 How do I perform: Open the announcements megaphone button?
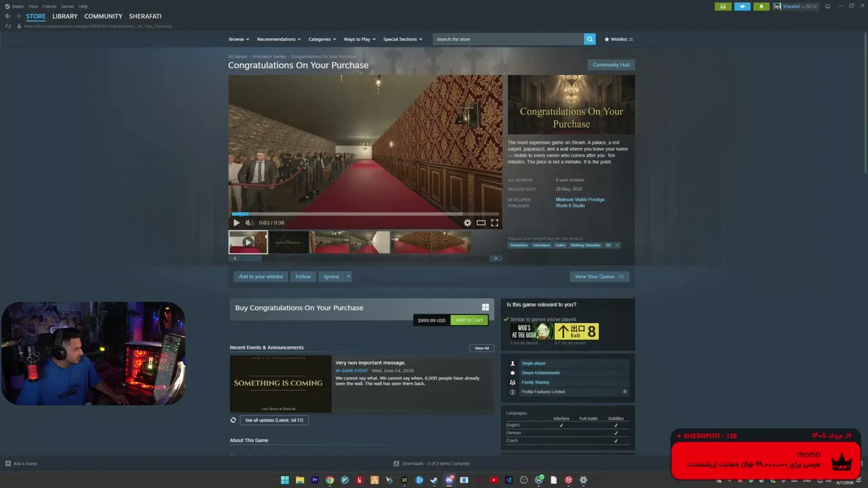click(x=743, y=6)
